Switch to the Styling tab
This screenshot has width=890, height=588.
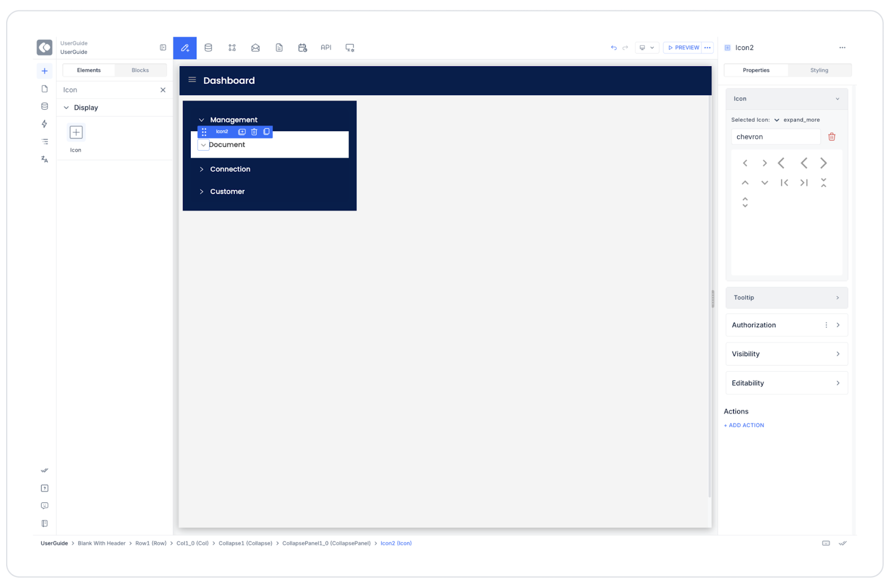coord(819,71)
